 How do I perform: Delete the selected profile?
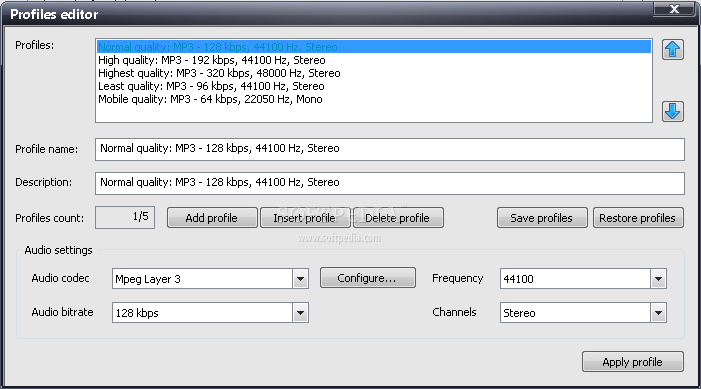(398, 218)
